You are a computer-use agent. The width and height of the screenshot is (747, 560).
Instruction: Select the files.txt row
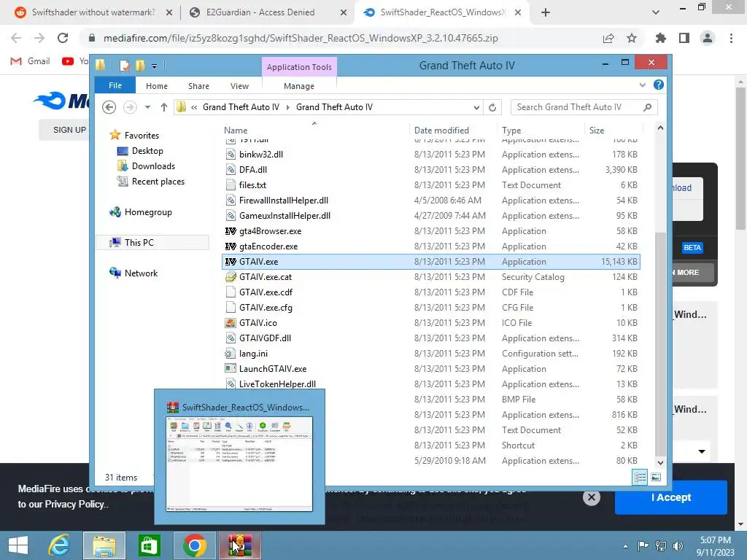click(430, 185)
